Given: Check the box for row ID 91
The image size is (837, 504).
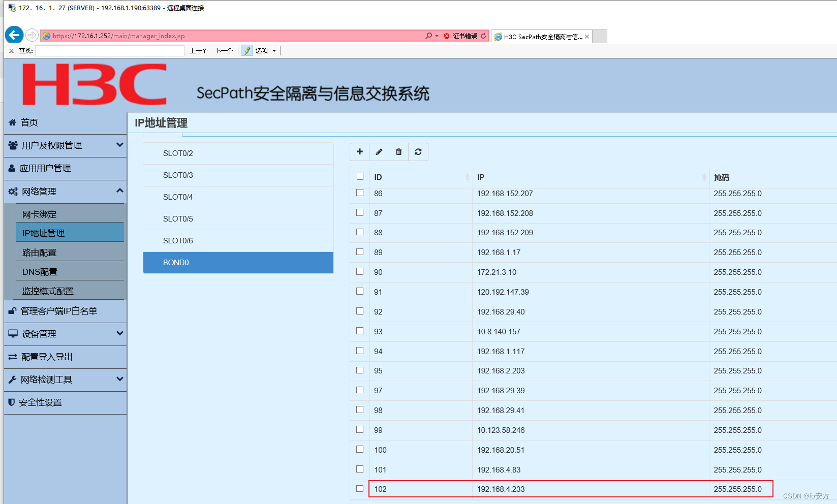Looking at the screenshot, I should (360, 291).
